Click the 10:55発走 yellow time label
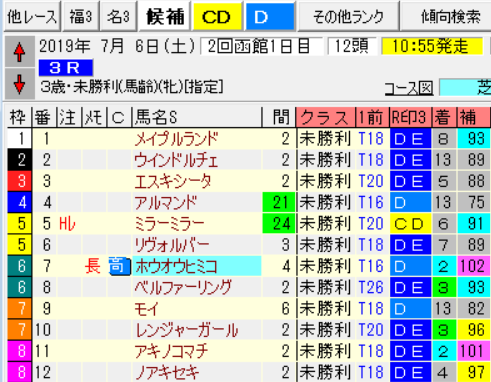491x382 pixels. coord(432,46)
